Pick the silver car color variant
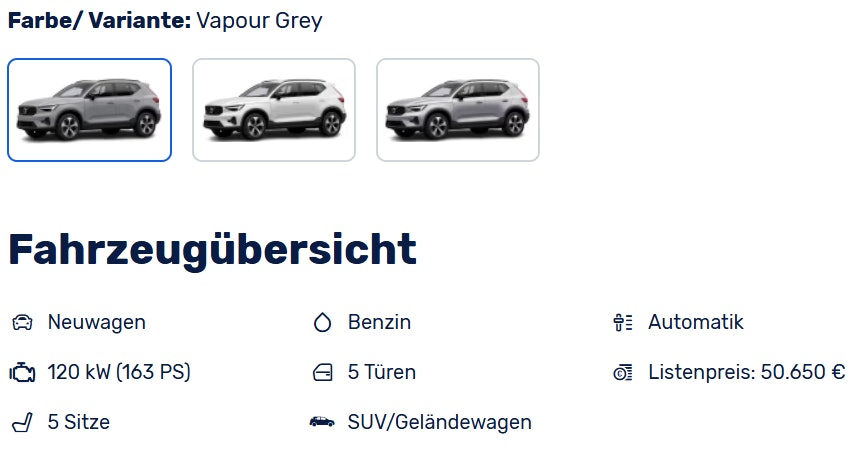Image resolution: width=860 pixels, height=471 pixels. [458, 110]
